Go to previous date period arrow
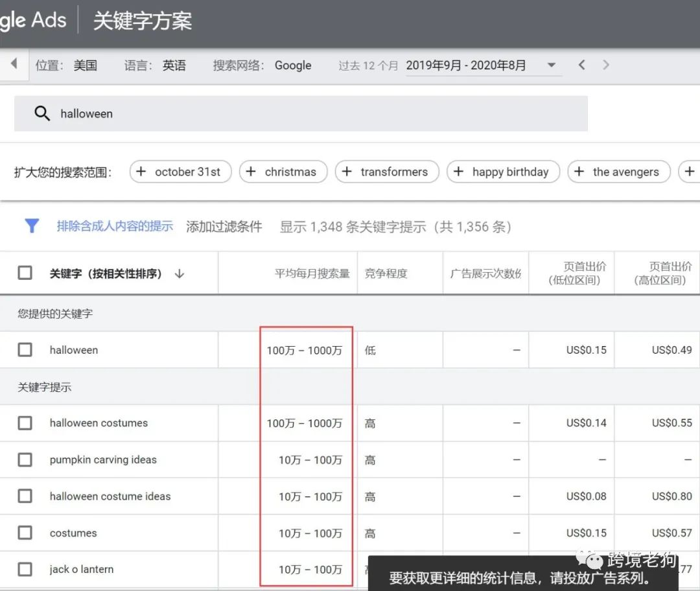The image size is (700, 591). pyautogui.click(x=581, y=65)
